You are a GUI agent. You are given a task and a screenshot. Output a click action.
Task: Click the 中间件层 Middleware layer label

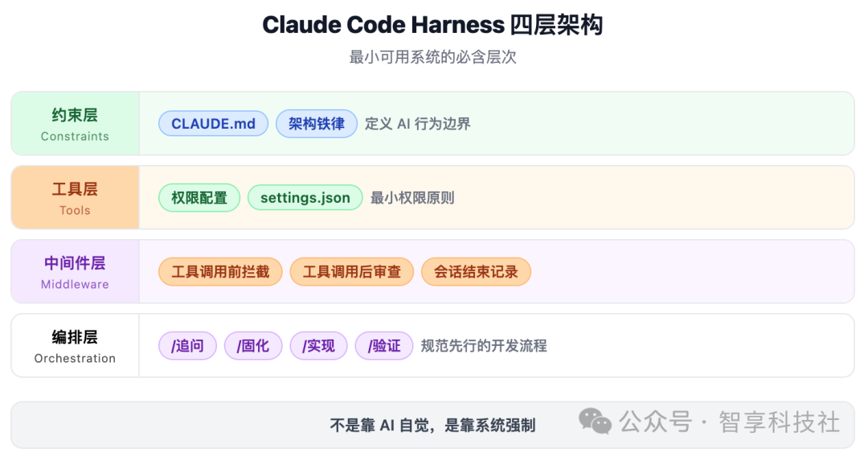tap(75, 272)
